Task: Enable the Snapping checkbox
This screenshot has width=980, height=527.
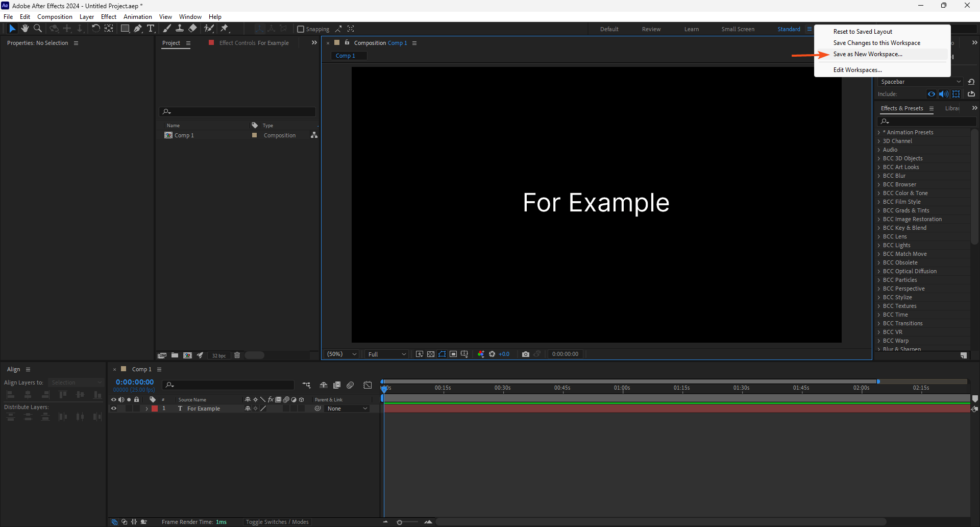Action: pyautogui.click(x=301, y=29)
